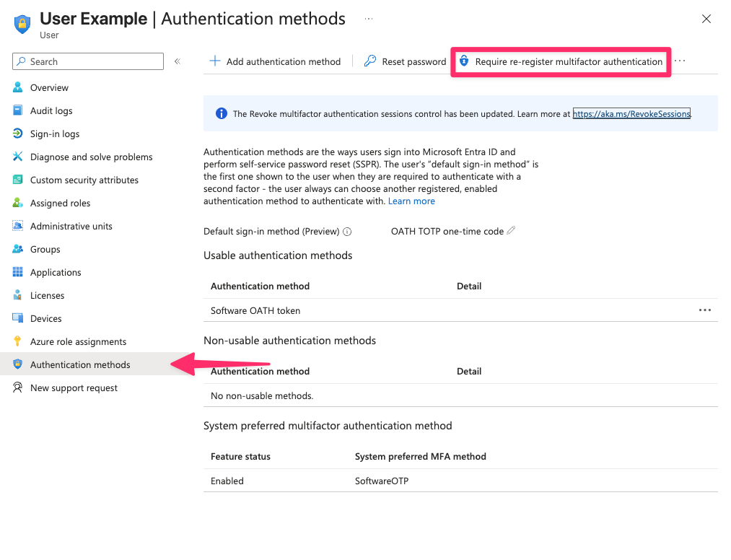Click Reset password button
Screen dimensions: 731x560
point(405,61)
